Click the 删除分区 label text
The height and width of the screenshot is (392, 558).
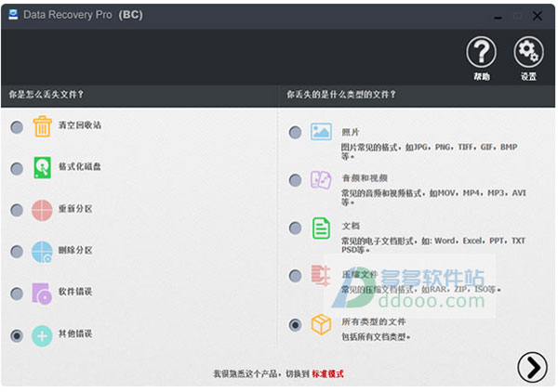[75, 250]
